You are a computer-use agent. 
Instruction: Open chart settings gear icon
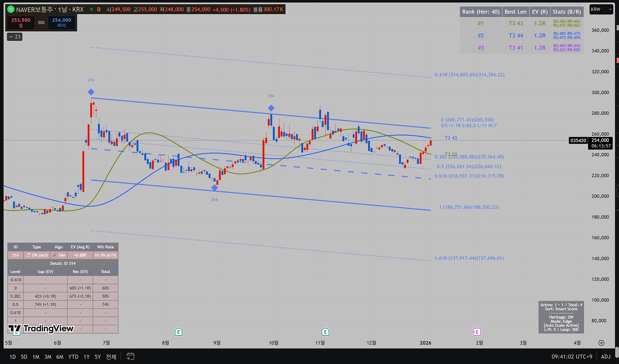(601, 343)
